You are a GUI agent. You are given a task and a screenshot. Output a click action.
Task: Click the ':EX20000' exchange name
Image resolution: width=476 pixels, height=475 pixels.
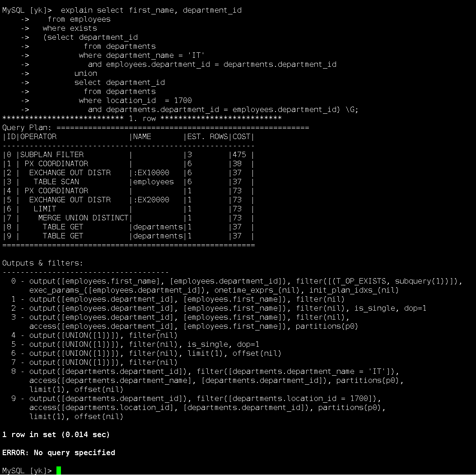151,200
